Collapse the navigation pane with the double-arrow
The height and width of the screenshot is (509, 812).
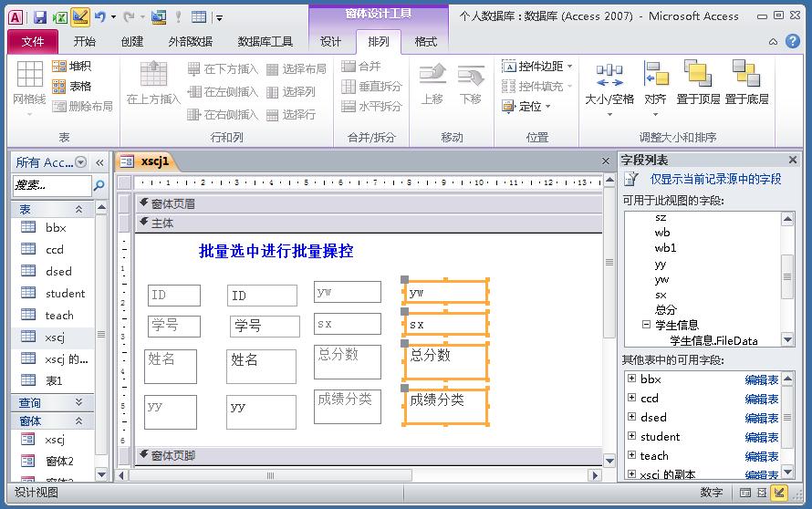(100, 162)
